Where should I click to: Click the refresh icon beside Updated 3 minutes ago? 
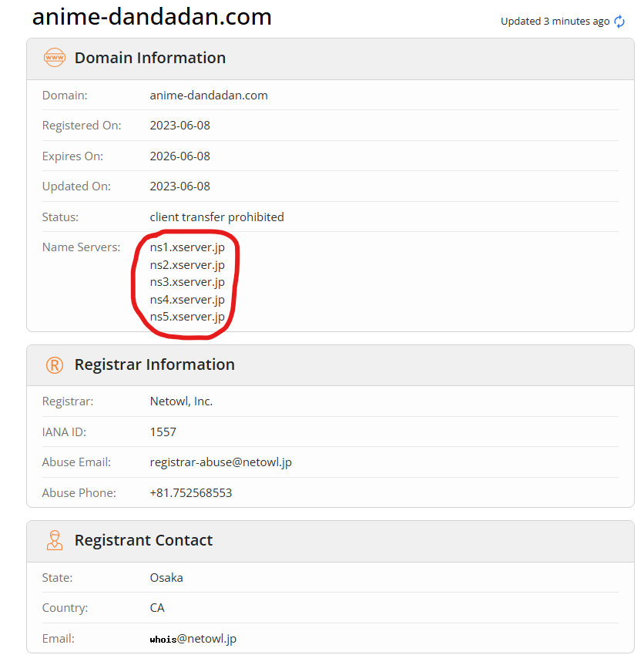tap(619, 22)
